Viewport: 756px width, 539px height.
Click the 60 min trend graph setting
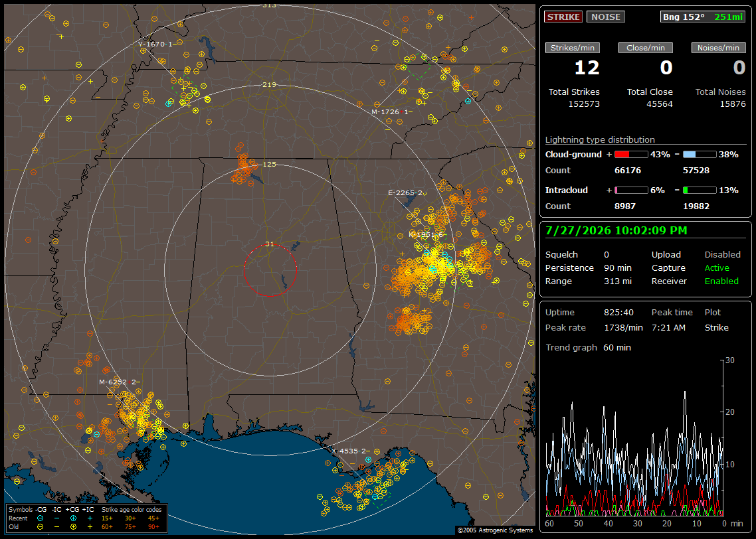617,348
